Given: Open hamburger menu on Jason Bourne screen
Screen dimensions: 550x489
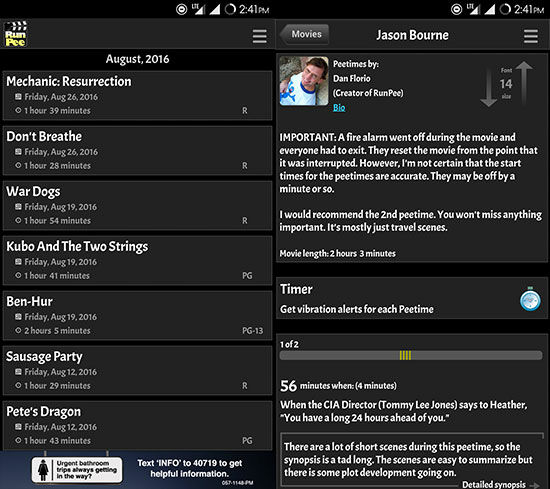Looking at the screenshot, I should 531,36.
